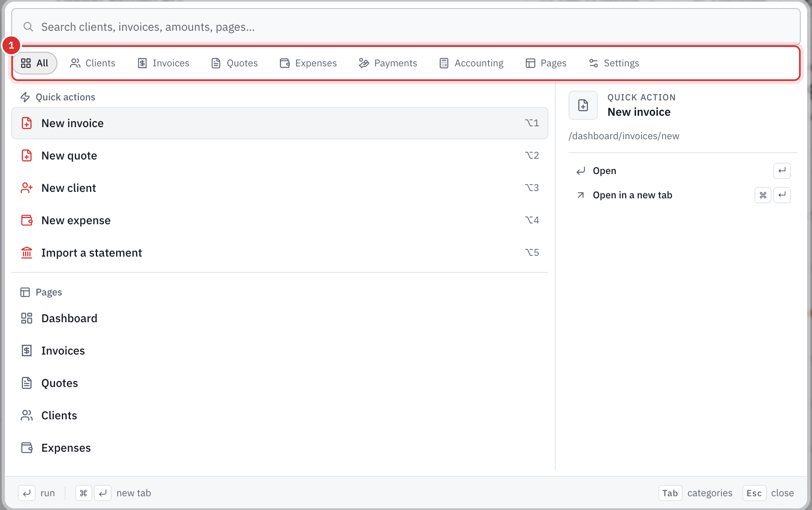Open the Accounting category tab
The height and width of the screenshot is (510, 812).
(472, 63)
